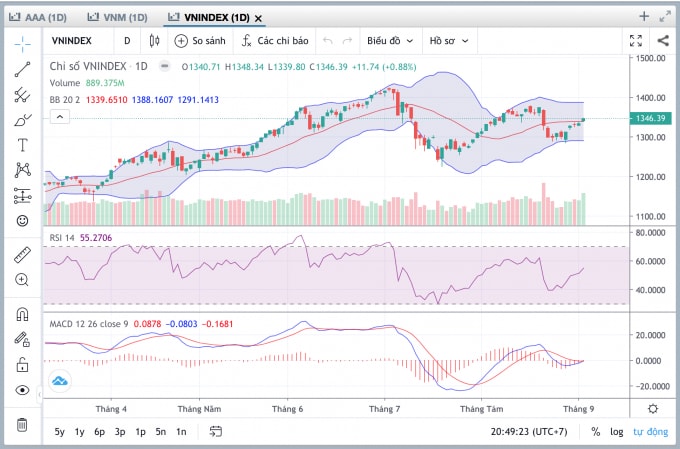Toggle magnet mode on
The width and height of the screenshot is (680, 449).
[x=22, y=314]
